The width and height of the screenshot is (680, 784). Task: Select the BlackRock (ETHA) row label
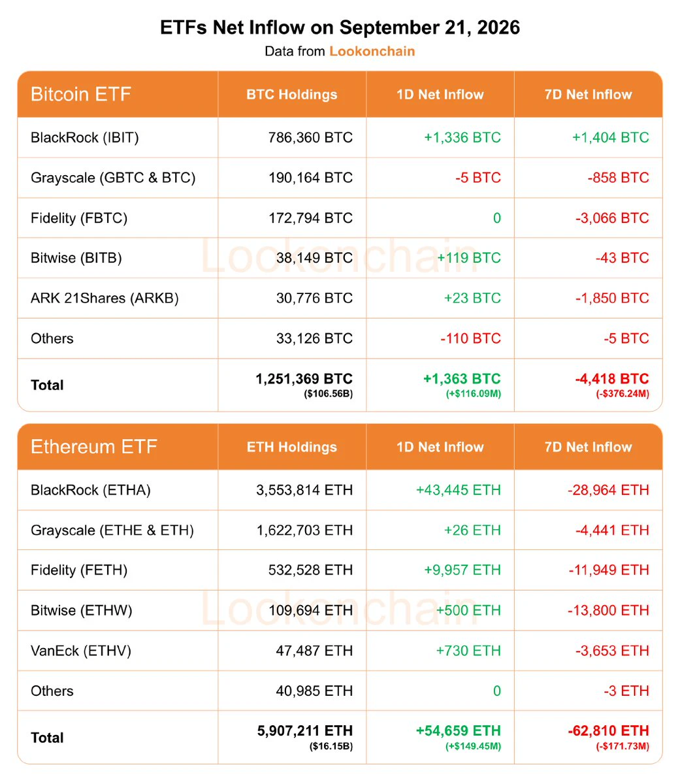(91, 490)
